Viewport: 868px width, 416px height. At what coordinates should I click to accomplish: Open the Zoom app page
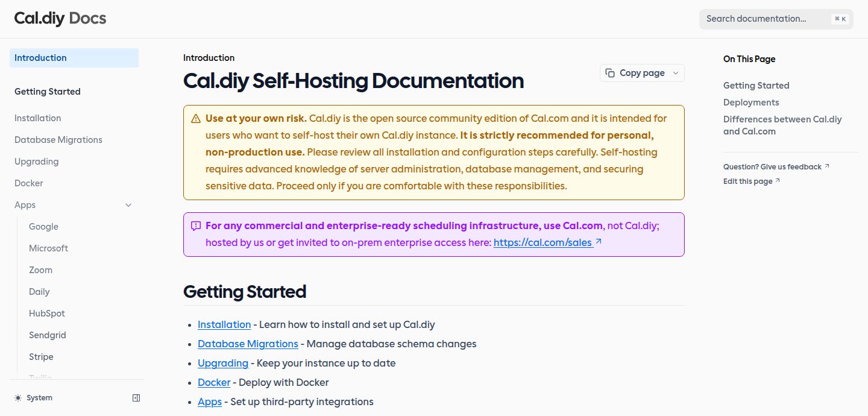40,270
